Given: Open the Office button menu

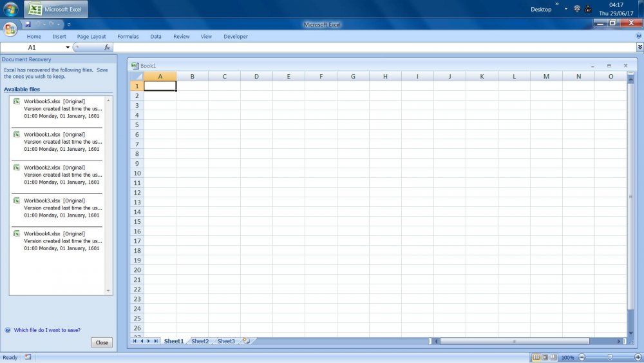Looking at the screenshot, I should 10,29.
